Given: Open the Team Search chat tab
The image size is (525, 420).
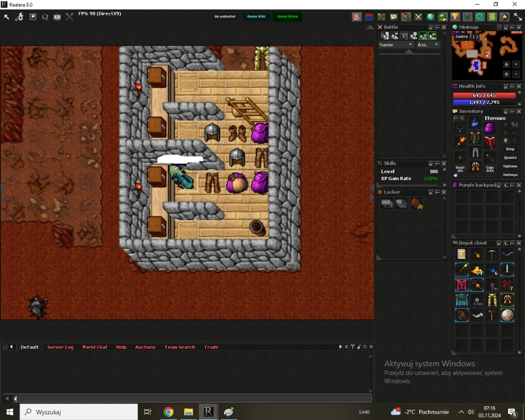Looking at the screenshot, I should pos(180,347).
